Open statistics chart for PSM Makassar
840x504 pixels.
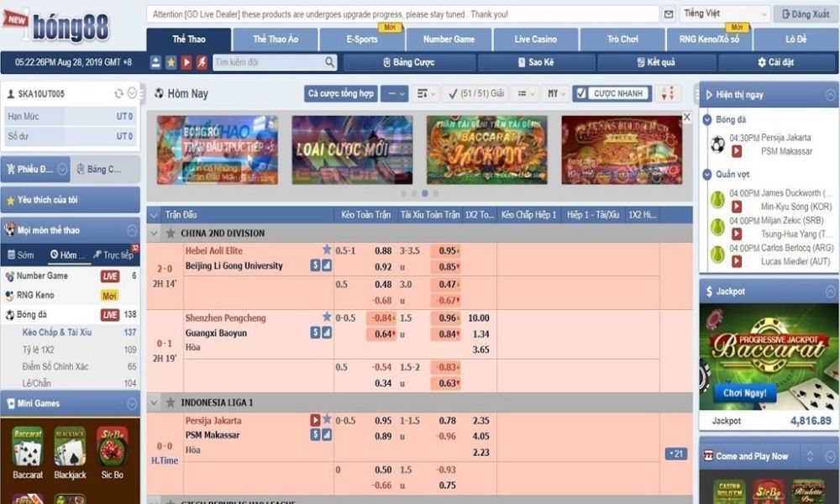point(326,435)
